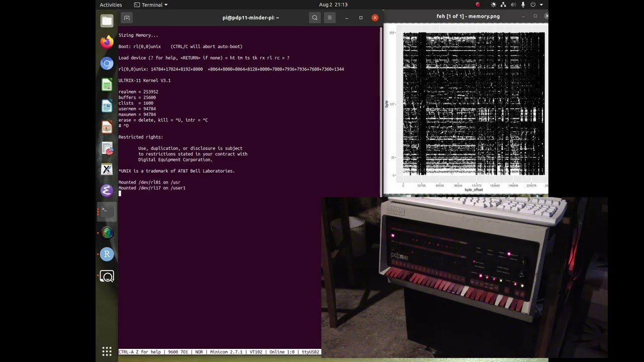This screenshot has height=362, width=644.
Task: Launch Chromium browser from the dock
Action: click(x=107, y=63)
